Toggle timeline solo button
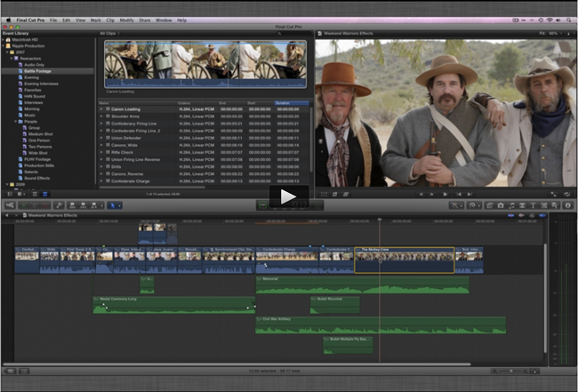Screen dimensions: 578x392 [x=532, y=215]
